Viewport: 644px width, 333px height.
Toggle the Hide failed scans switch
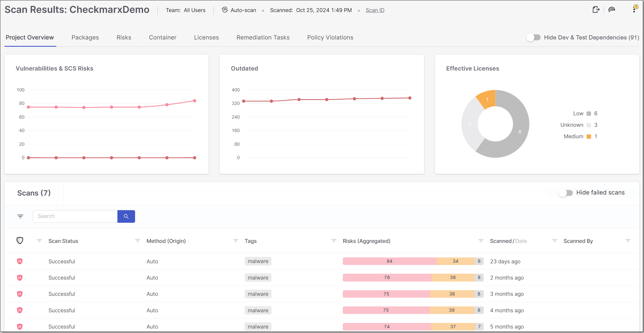(566, 193)
